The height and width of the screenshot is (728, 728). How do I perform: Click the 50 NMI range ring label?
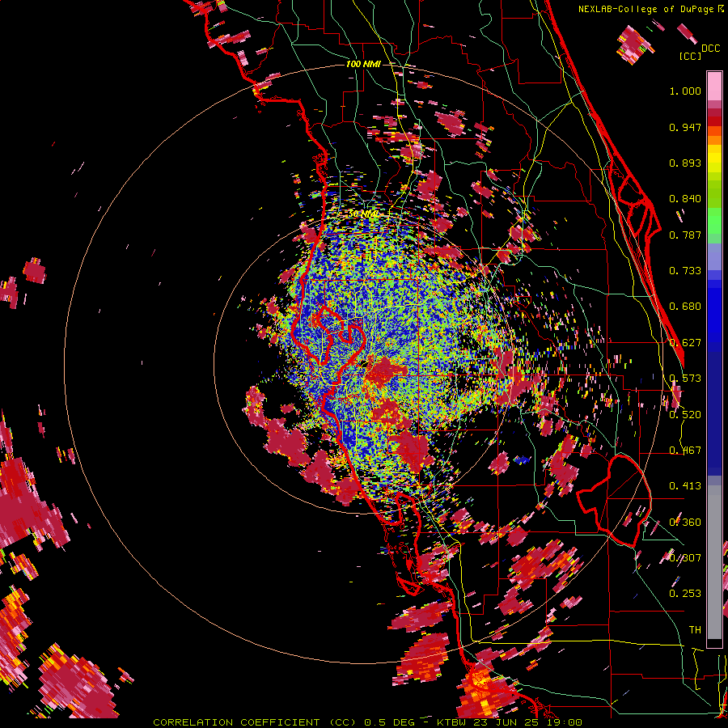coord(363,214)
